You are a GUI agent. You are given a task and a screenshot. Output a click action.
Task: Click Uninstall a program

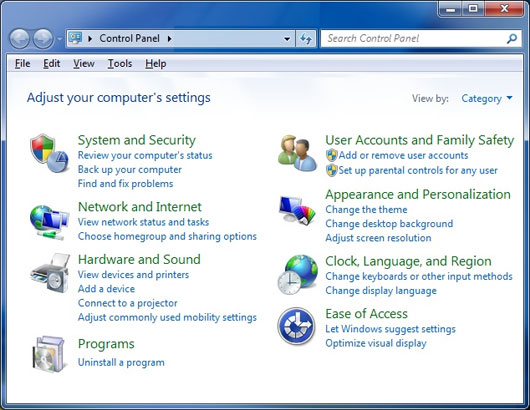(x=121, y=362)
